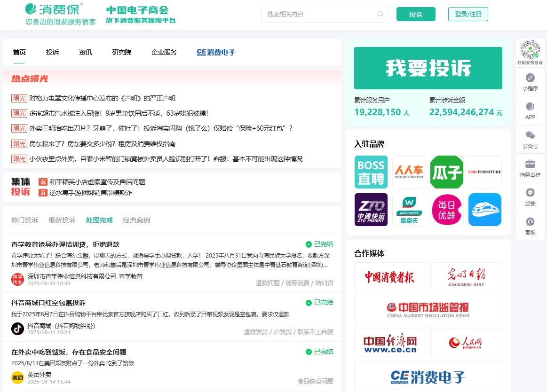Viewport: 547px width, 392px height.
Task: Open the 多家超市汽水被注入尿液 headline
Action: click(119, 113)
